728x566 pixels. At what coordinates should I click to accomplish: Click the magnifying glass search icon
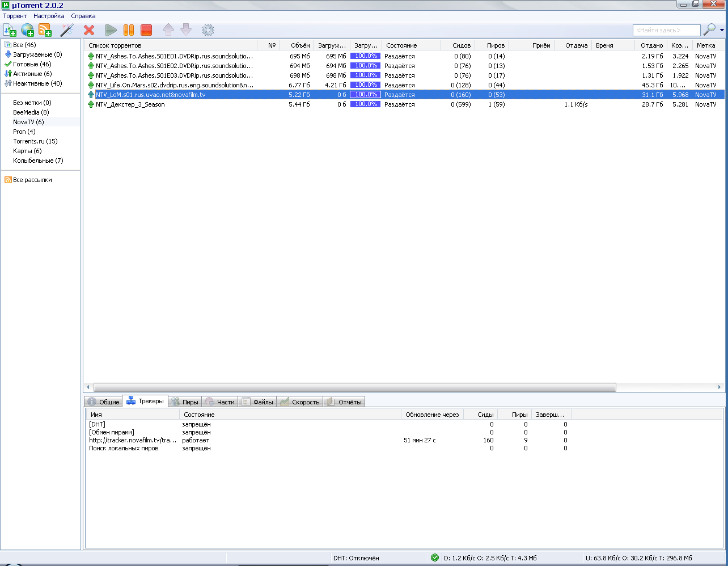(709, 30)
